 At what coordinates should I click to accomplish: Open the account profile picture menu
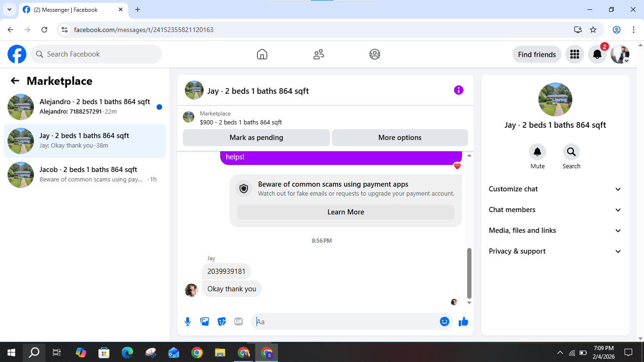click(x=620, y=54)
